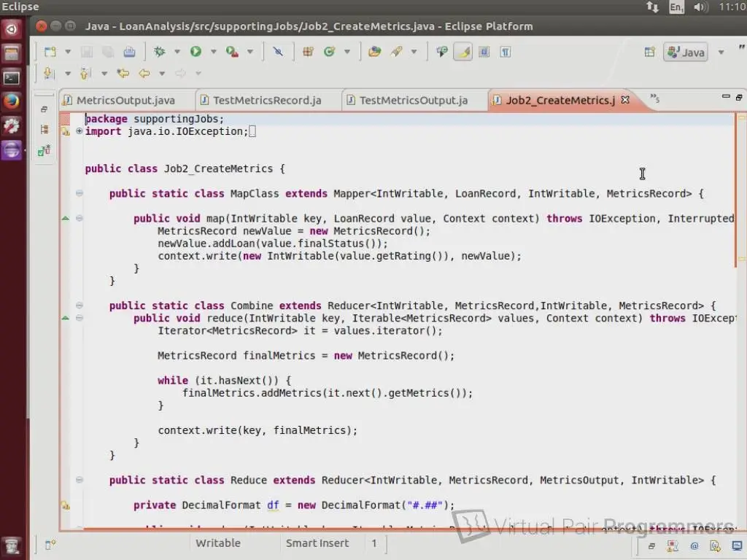The width and height of the screenshot is (747, 560).
Task: Open the External Tools dropdown arrow
Action: (x=250, y=52)
